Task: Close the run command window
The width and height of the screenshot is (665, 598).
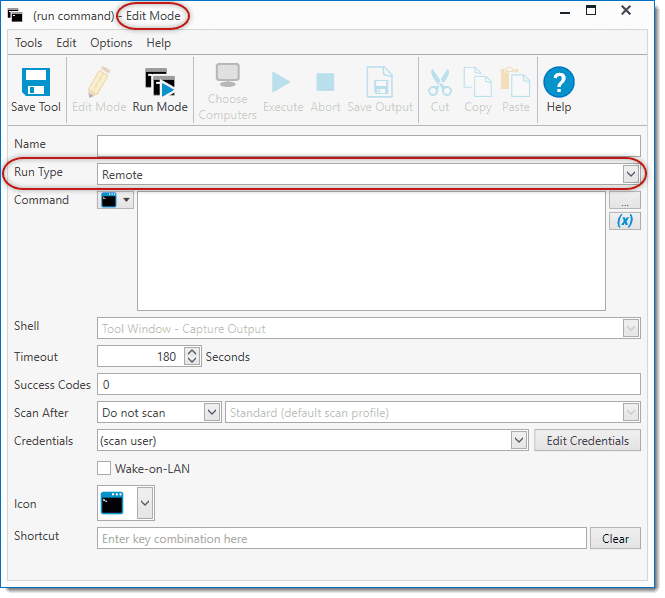Action: (626, 10)
